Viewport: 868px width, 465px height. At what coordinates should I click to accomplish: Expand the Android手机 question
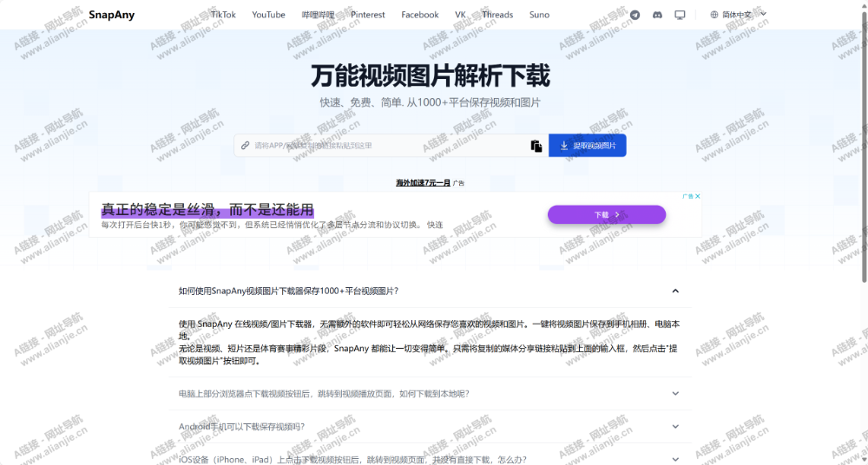click(430, 426)
